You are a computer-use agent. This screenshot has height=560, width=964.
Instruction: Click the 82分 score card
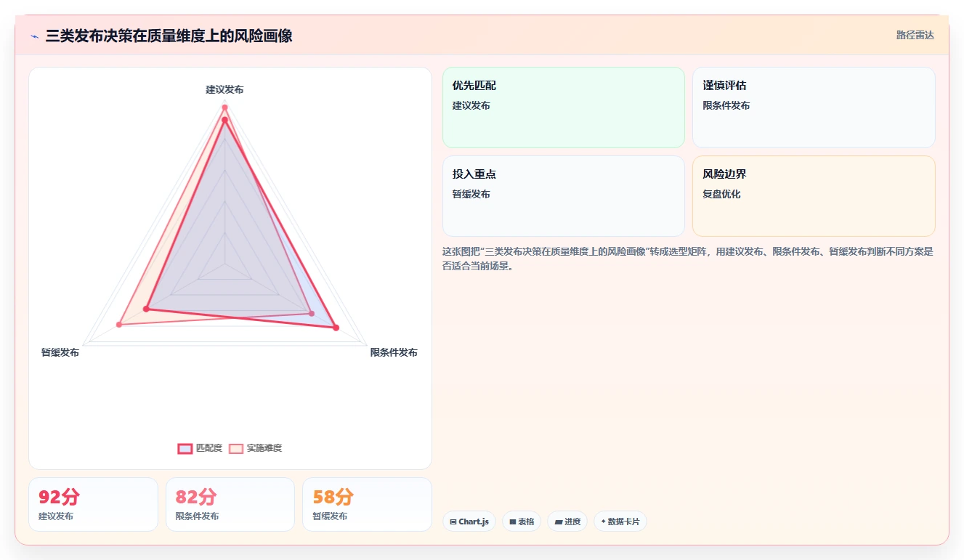[x=230, y=504]
